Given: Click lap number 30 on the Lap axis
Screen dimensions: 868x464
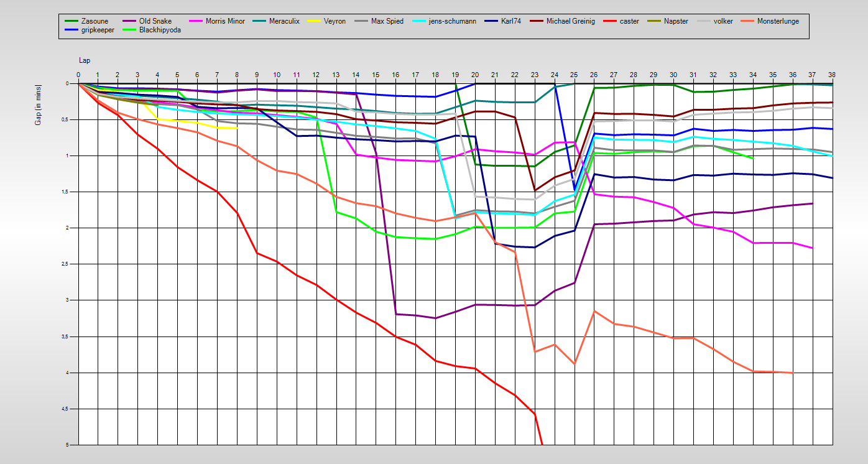Looking at the screenshot, I should point(674,75).
